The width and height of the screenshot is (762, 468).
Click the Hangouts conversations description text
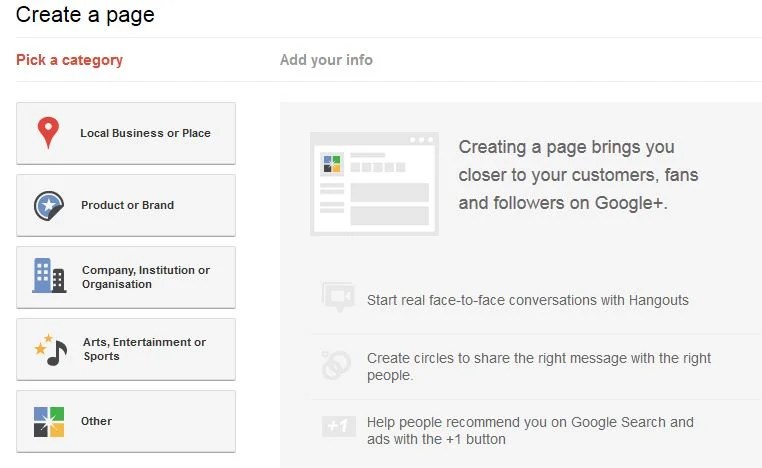[527, 300]
